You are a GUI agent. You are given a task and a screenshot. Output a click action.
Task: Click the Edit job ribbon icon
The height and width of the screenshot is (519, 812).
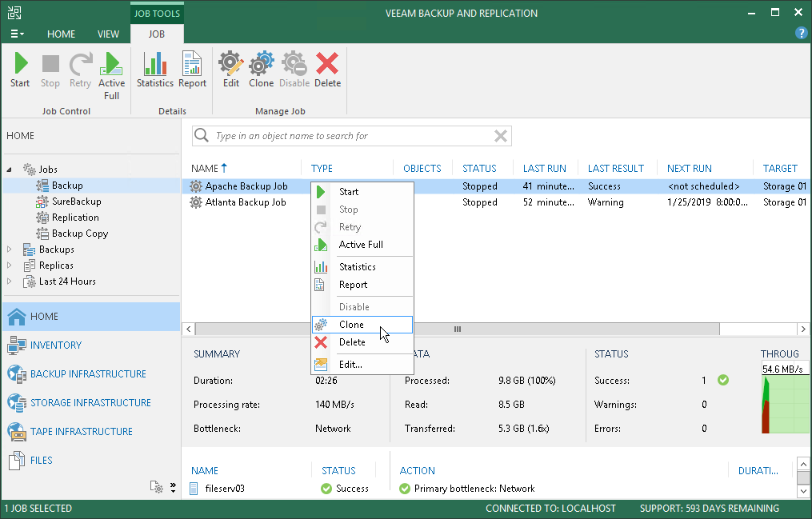231,70
